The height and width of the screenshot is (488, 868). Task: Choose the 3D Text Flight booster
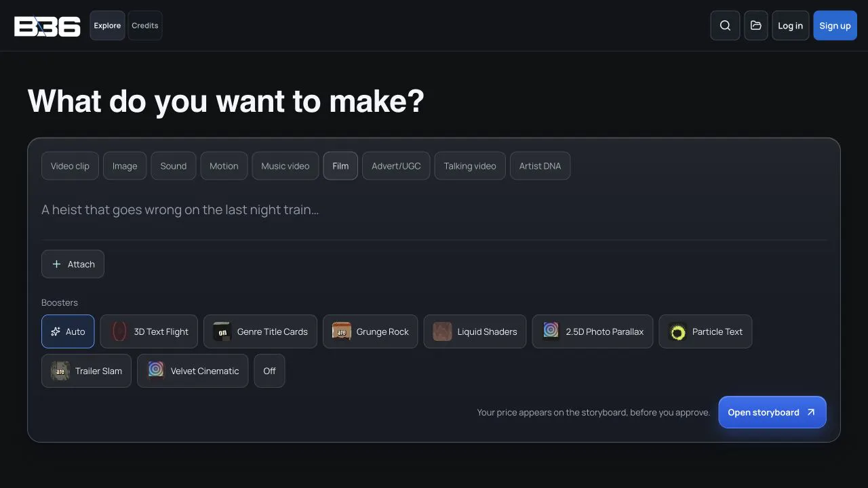click(149, 331)
